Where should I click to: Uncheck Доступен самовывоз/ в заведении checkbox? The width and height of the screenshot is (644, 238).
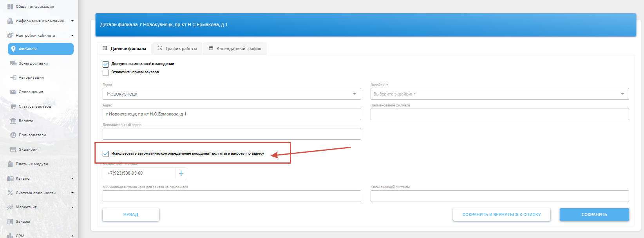click(106, 64)
